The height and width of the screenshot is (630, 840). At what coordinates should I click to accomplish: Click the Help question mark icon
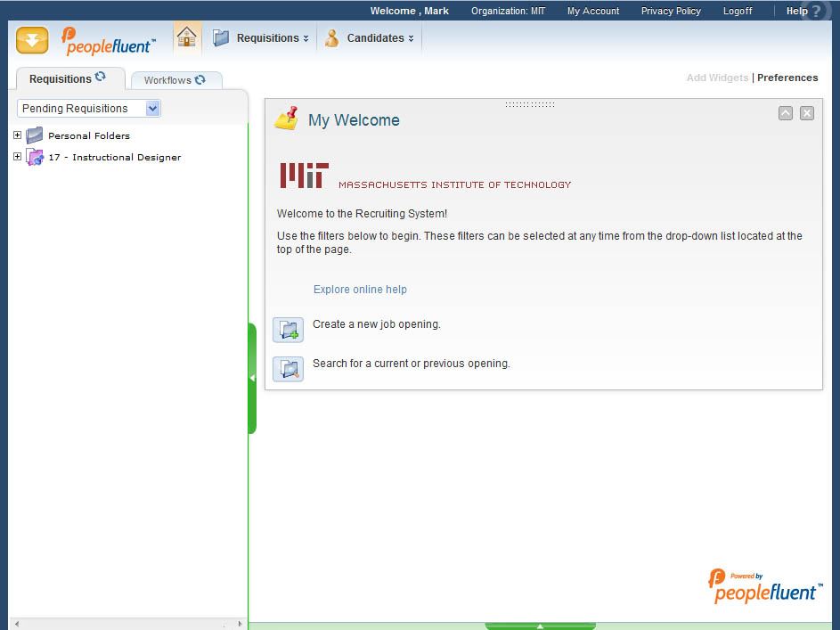[x=816, y=12]
